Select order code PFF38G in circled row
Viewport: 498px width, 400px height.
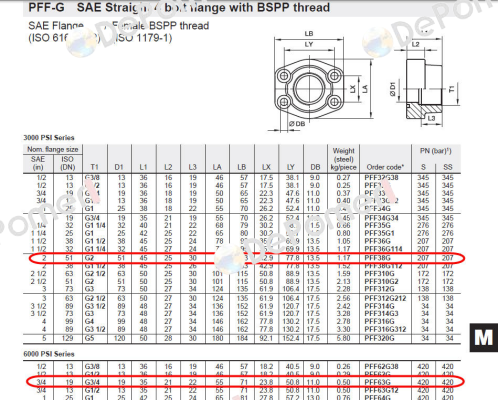(x=377, y=258)
